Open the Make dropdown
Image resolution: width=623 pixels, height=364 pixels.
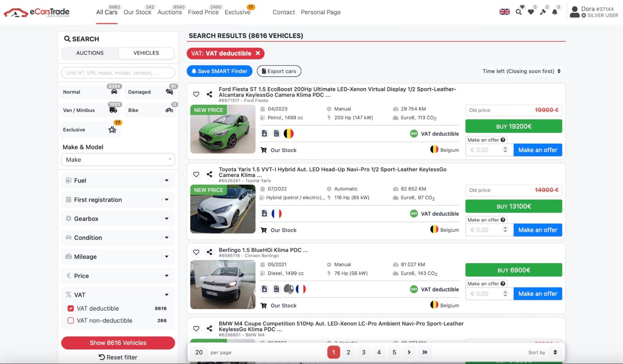click(x=118, y=160)
